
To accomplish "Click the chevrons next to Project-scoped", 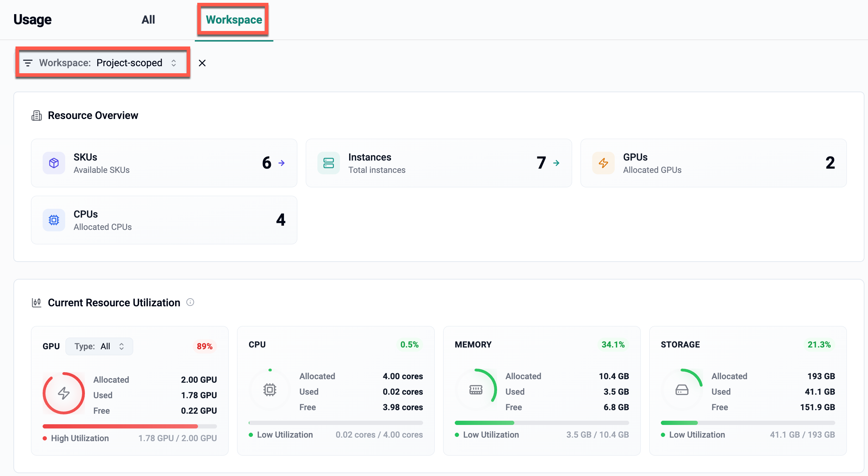I will [x=174, y=63].
